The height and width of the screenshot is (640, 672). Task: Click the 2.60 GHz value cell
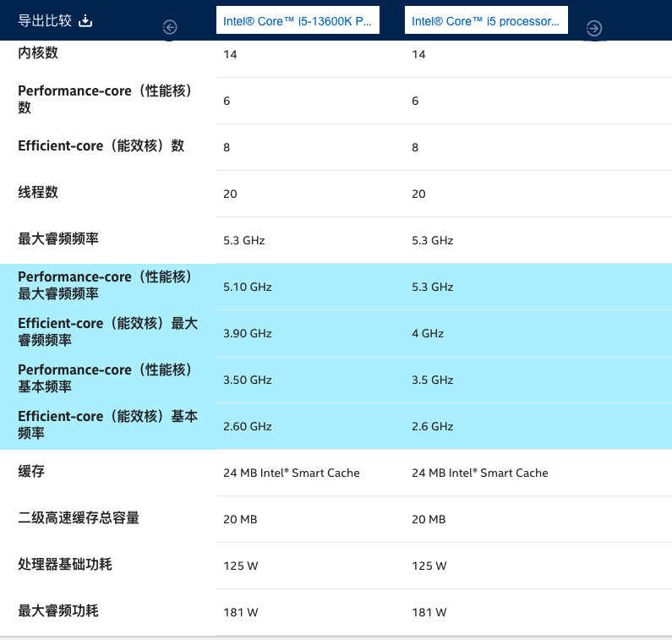pos(248,426)
